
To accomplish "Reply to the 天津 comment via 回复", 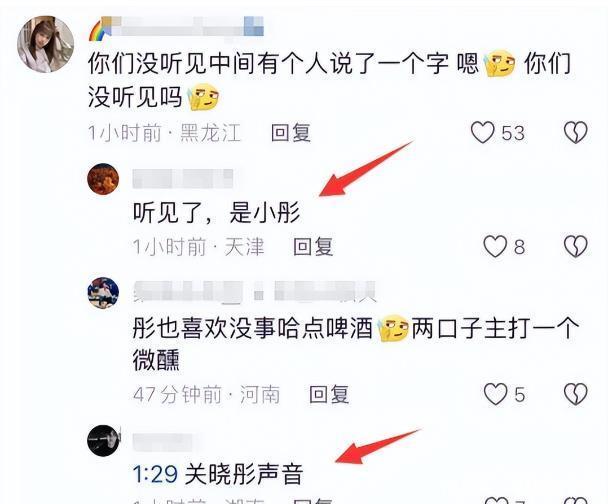I will click(313, 247).
